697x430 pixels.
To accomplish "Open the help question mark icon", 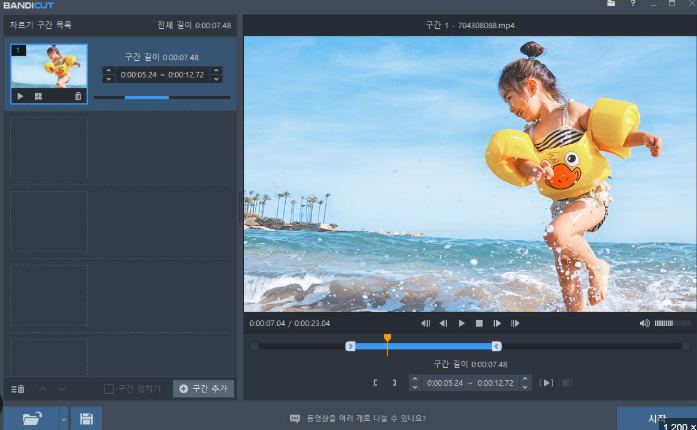I will point(633,4).
